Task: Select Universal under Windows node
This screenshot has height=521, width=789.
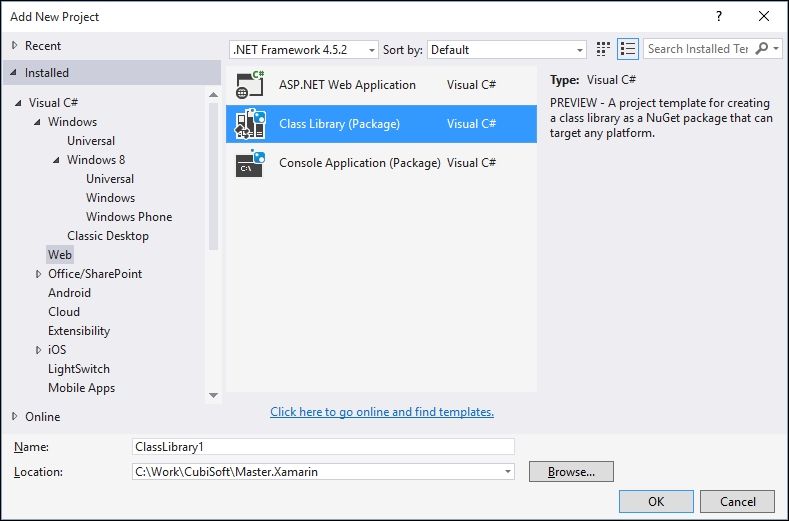Action: tap(91, 141)
